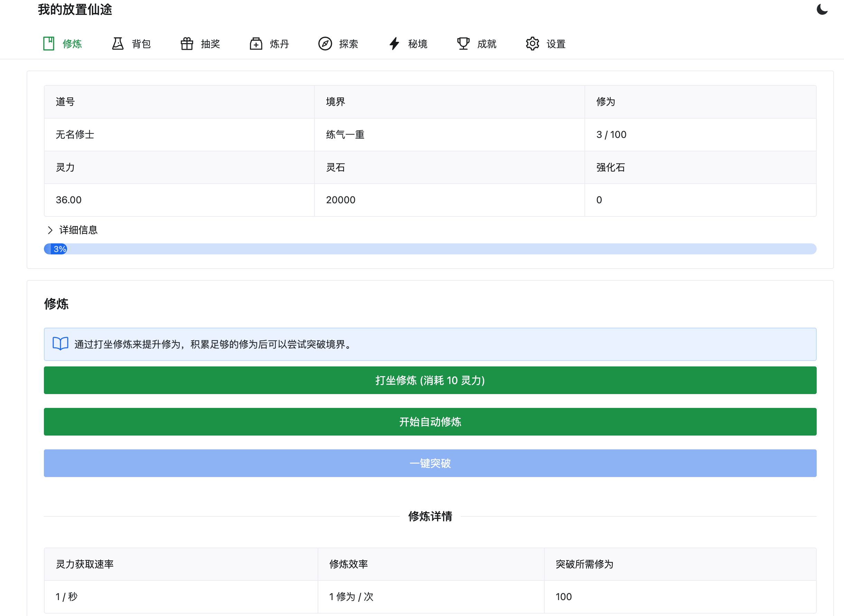This screenshot has width=844, height=616.
Task: Click the 强化石 label cell
Action: click(701, 167)
